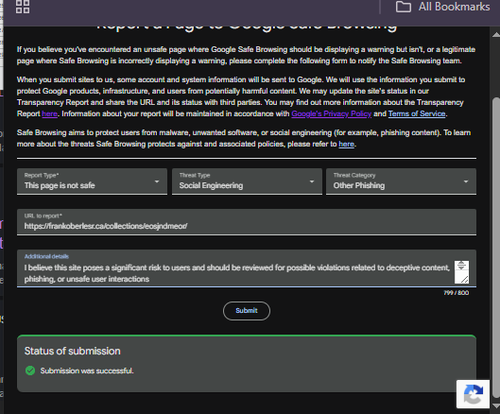The height and width of the screenshot is (414, 500).
Task: Click the page scroll down arrow
Action: [x=496, y=406]
